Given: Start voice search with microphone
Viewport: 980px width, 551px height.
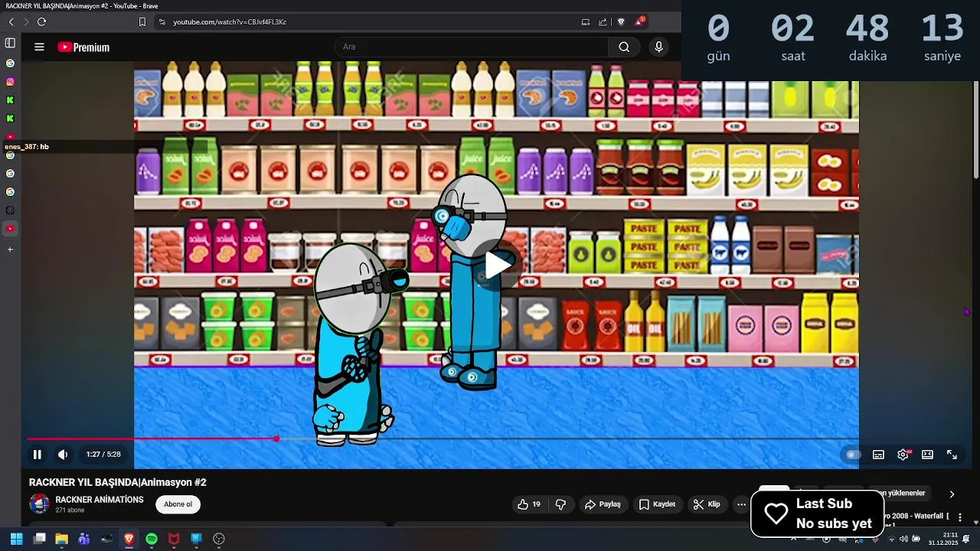Looking at the screenshot, I should tap(658, 47).
